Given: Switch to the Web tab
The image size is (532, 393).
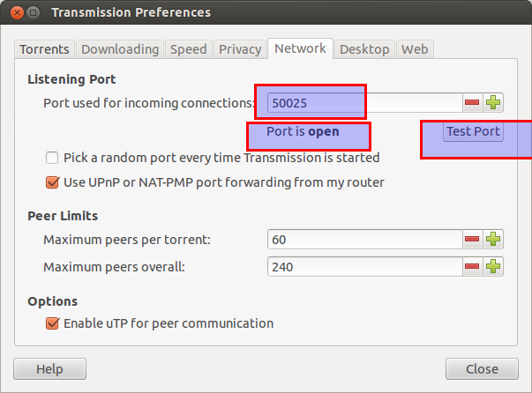Looking at the screenshot, I should [x=415, y=49].
